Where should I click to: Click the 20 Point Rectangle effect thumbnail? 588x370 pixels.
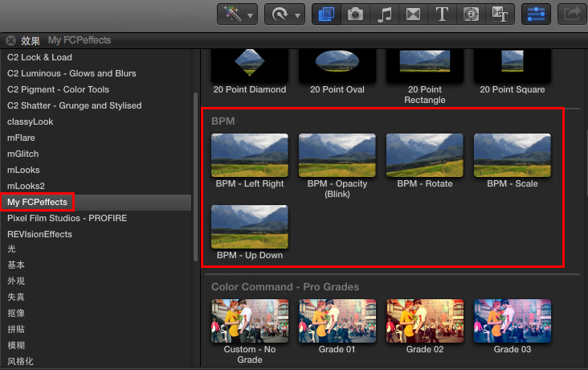424,64
